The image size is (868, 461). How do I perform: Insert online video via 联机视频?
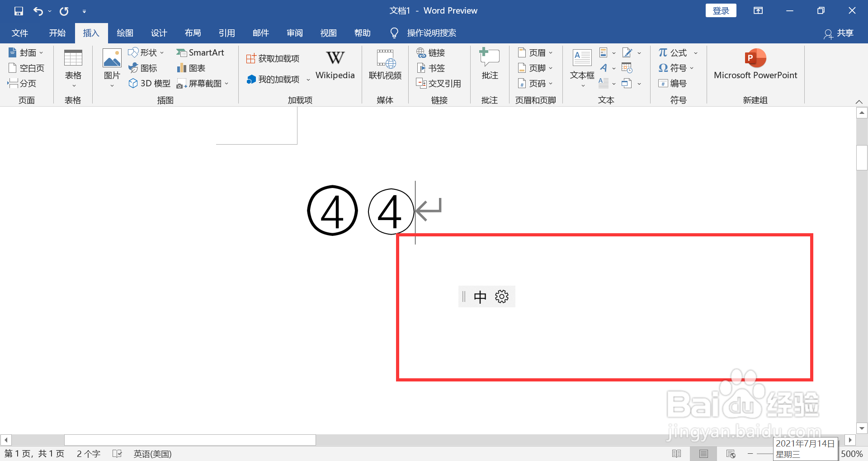pyautogui.click(x=385, y=66)
